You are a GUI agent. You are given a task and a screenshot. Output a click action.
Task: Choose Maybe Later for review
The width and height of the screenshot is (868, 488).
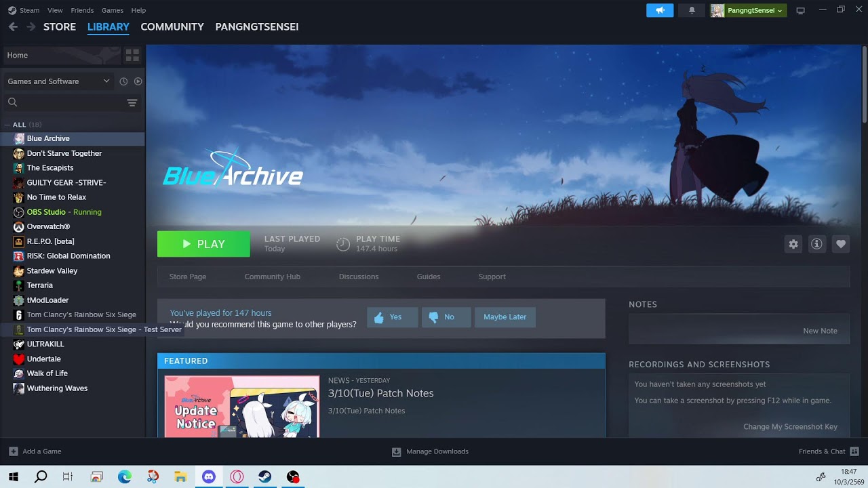[505, 317]
